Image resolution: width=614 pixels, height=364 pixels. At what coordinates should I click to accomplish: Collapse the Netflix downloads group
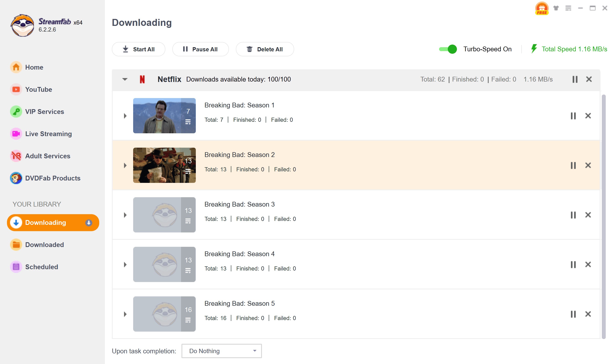125,79
